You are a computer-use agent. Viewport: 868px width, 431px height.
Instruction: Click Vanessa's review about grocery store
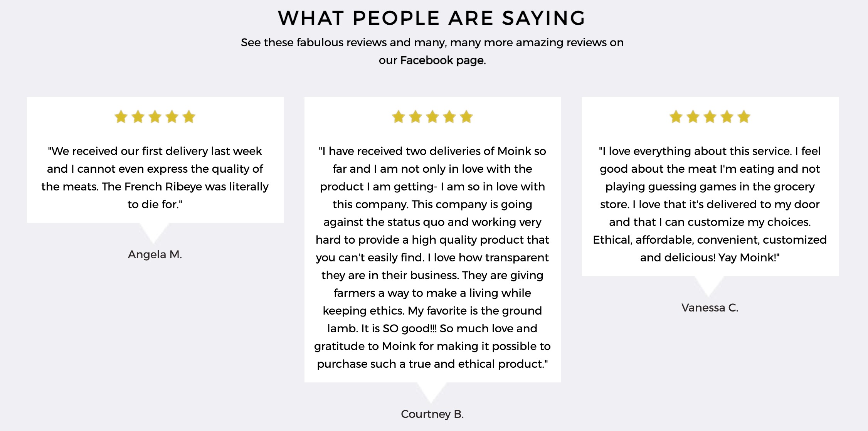pyautogui.click(x=710, y=204)
